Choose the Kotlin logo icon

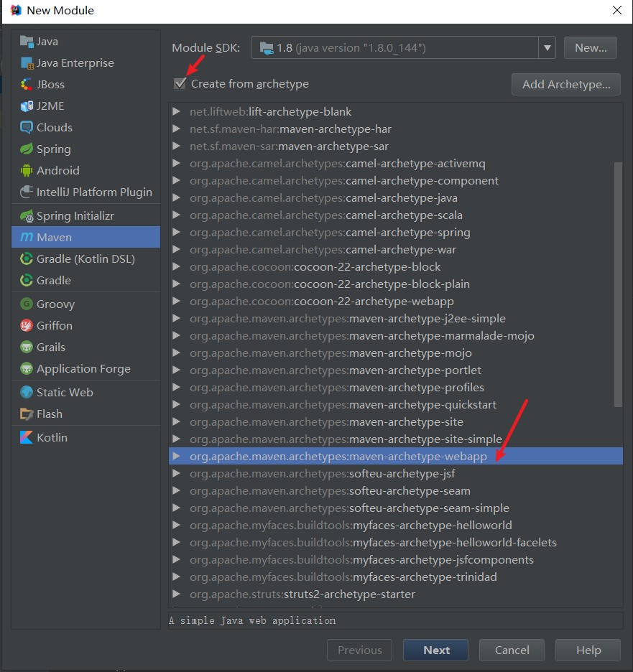pos(27,437)
